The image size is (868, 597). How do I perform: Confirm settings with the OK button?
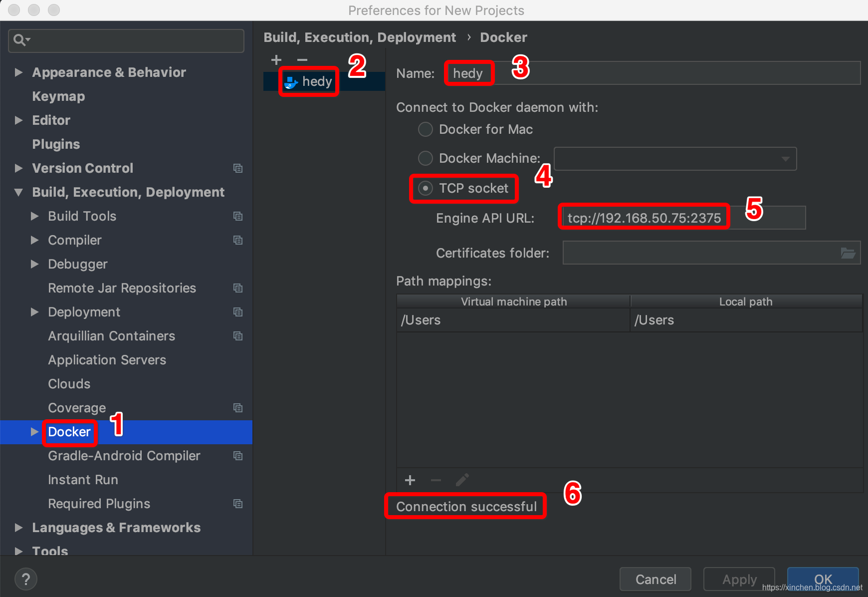point(823,579)
